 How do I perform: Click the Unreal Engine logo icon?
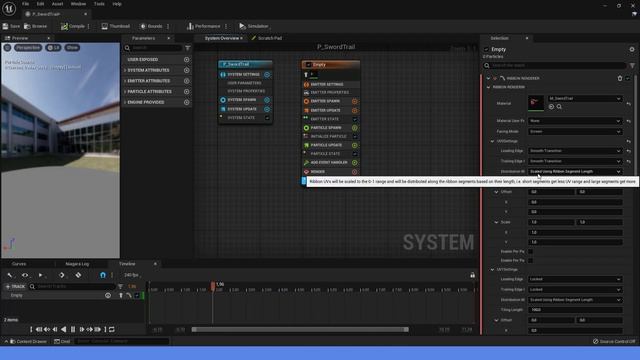[x=9, y=8]
